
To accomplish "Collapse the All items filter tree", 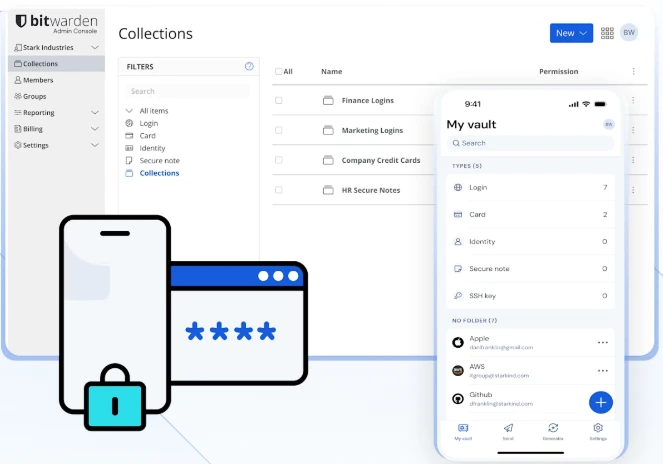I will tap(129, 110).
